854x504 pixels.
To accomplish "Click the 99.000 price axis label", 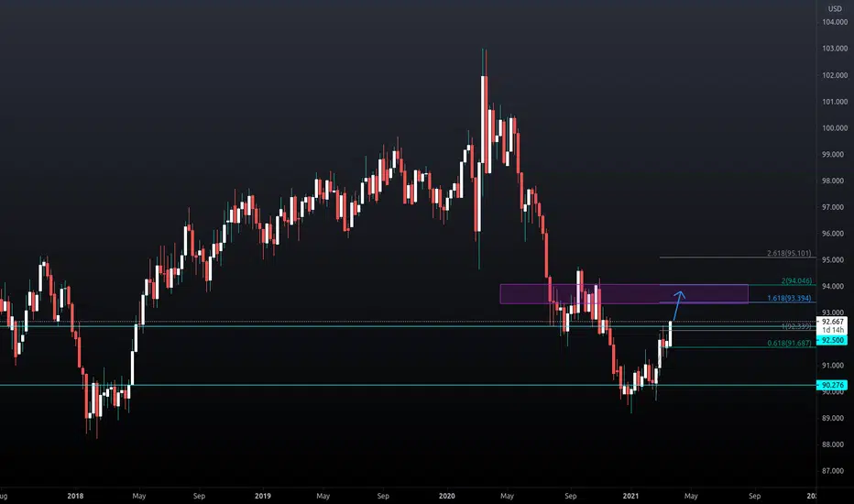I will [x=835, y=154].
